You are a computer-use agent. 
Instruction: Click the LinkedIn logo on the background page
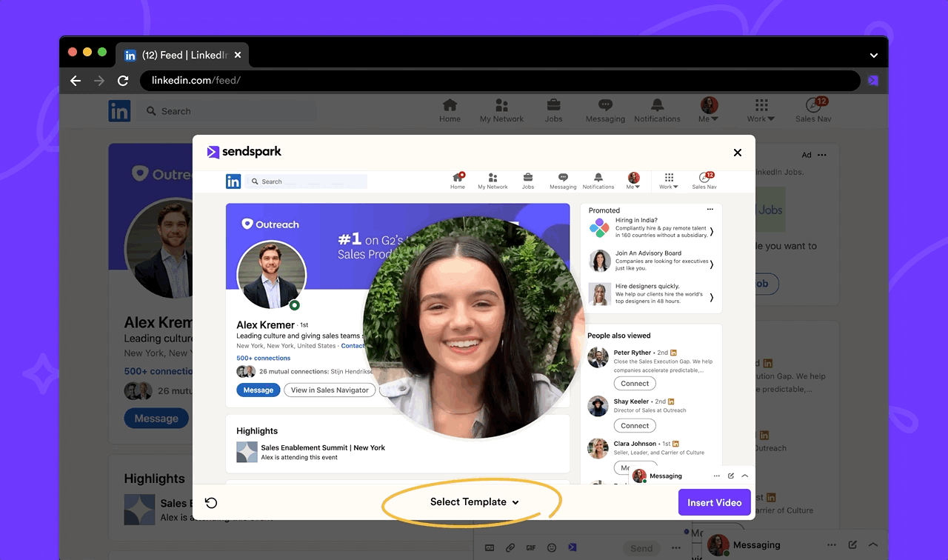(x=119, y=111)
